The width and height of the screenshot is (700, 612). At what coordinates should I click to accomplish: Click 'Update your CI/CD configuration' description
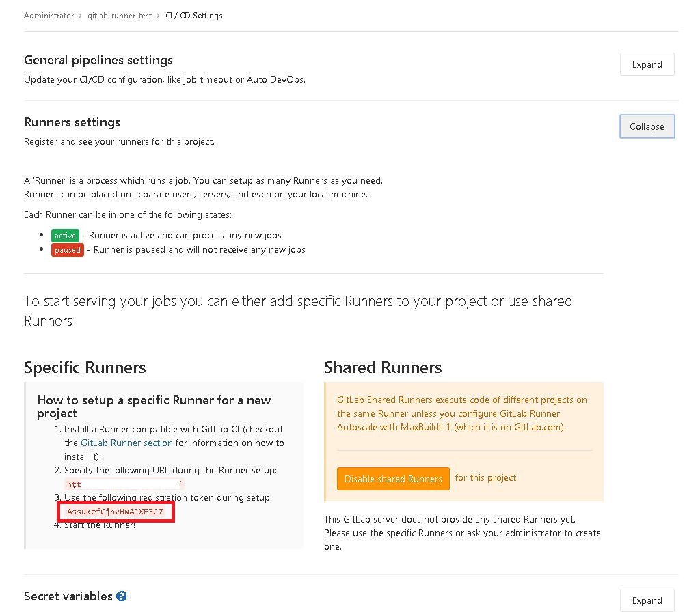[x=165, y=80]
